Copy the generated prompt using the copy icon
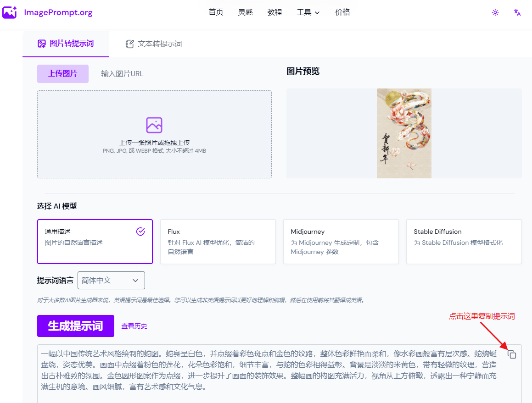 pos(511,354)
